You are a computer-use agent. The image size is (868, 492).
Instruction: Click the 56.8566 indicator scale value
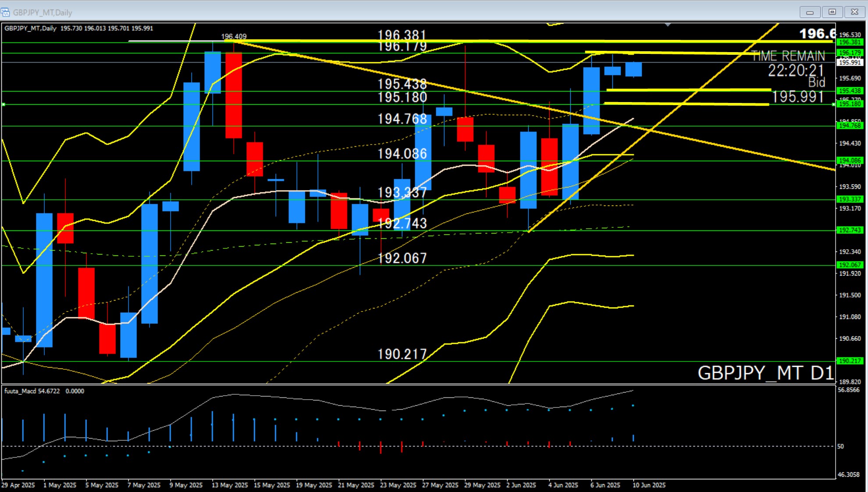pos(849,390)
